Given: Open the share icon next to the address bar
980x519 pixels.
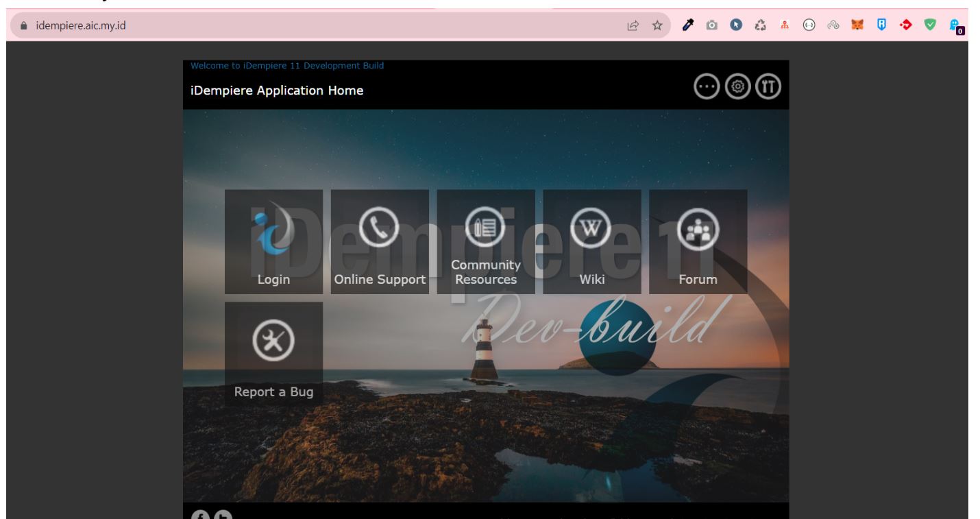Looking at the screenshot, I should (x=632, y=25).
